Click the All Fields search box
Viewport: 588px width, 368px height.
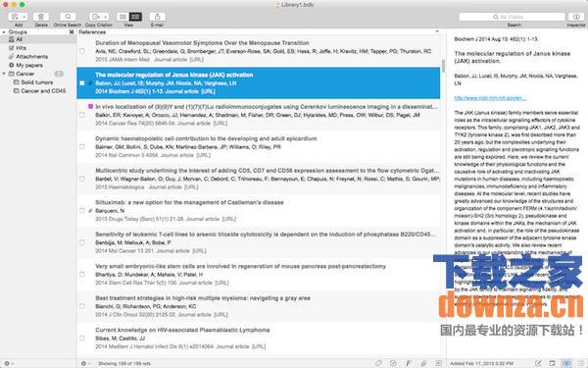point(512,17)
